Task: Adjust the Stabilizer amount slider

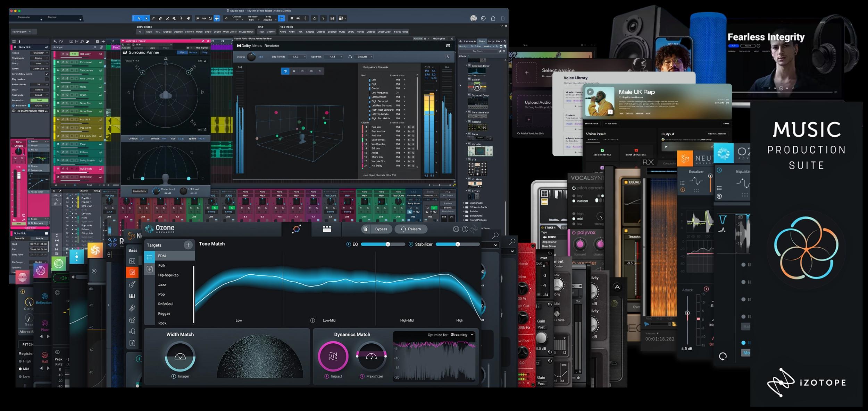Action: point(458,244)
